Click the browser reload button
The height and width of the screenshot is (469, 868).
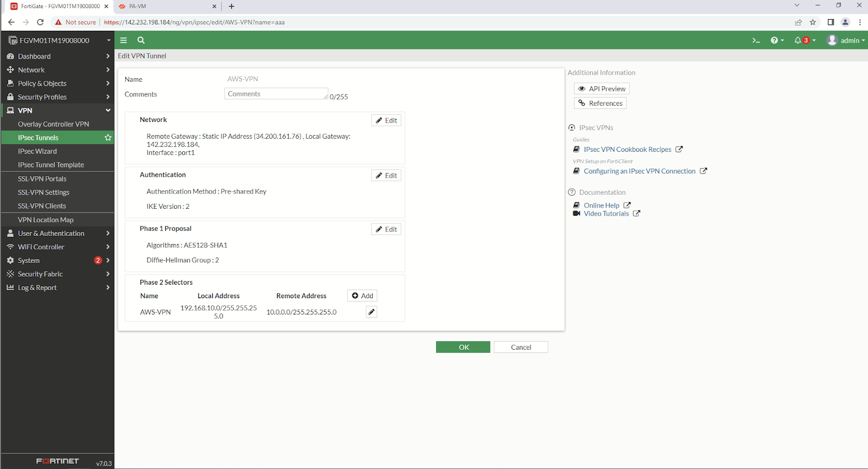click(40, 22)
